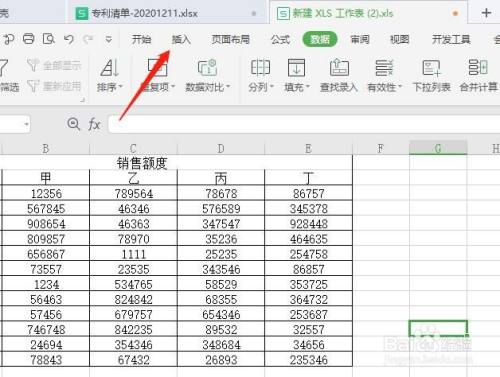Click into the formula bar input
Viewport: 500px width, 377px height.
[x=303, y=125]
